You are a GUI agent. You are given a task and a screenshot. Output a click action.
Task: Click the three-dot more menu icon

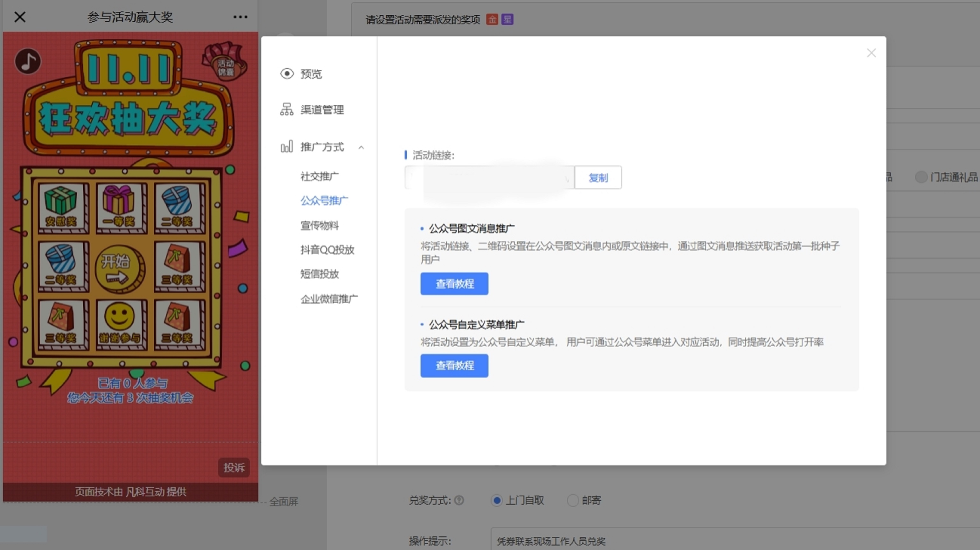[240, 17]
